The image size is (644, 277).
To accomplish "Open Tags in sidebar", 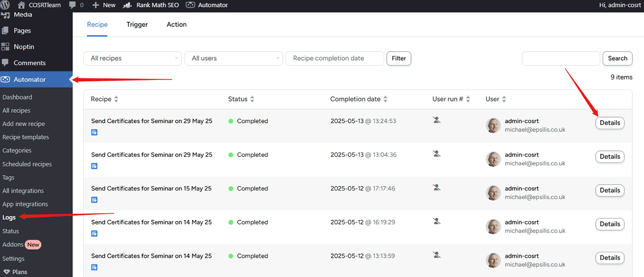I will click(9, 178).
